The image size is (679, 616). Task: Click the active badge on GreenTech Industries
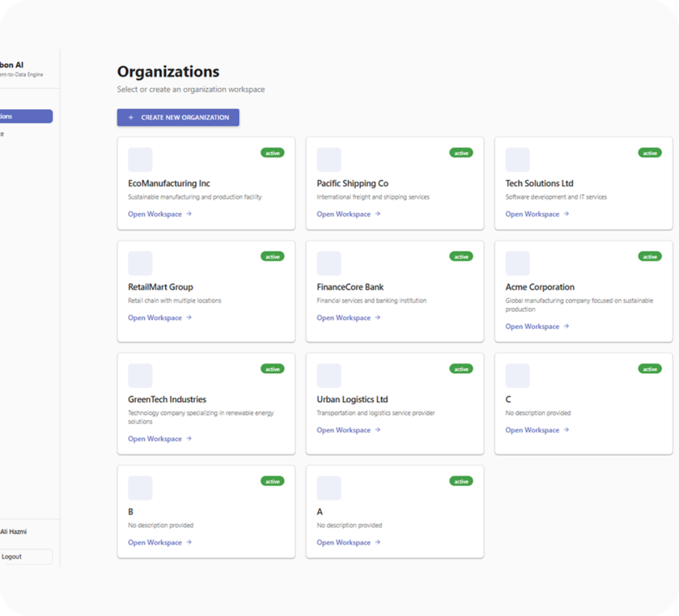(x=272, y=369)
